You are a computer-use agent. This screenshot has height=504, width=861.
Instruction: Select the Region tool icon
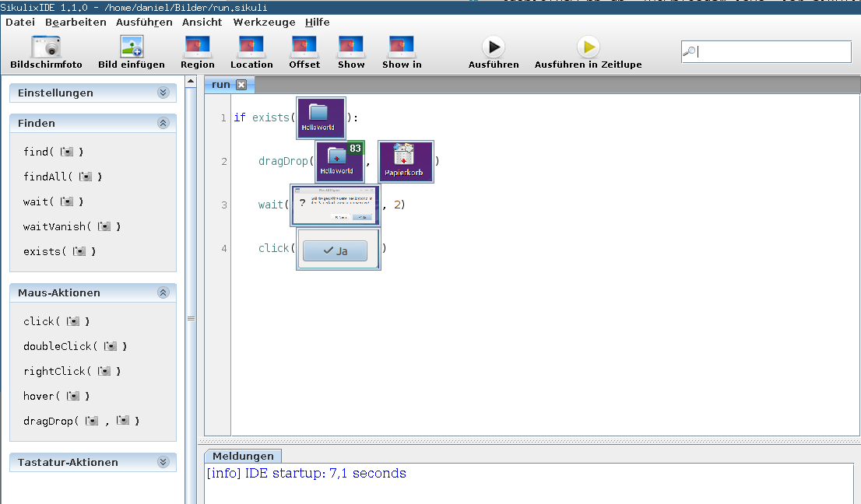pos(198,47)
